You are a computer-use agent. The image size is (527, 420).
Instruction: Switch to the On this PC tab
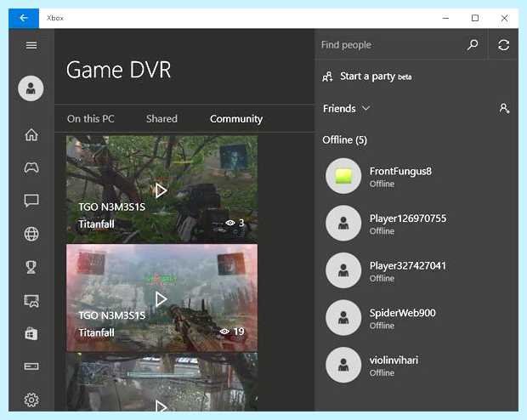coord(91,119)
